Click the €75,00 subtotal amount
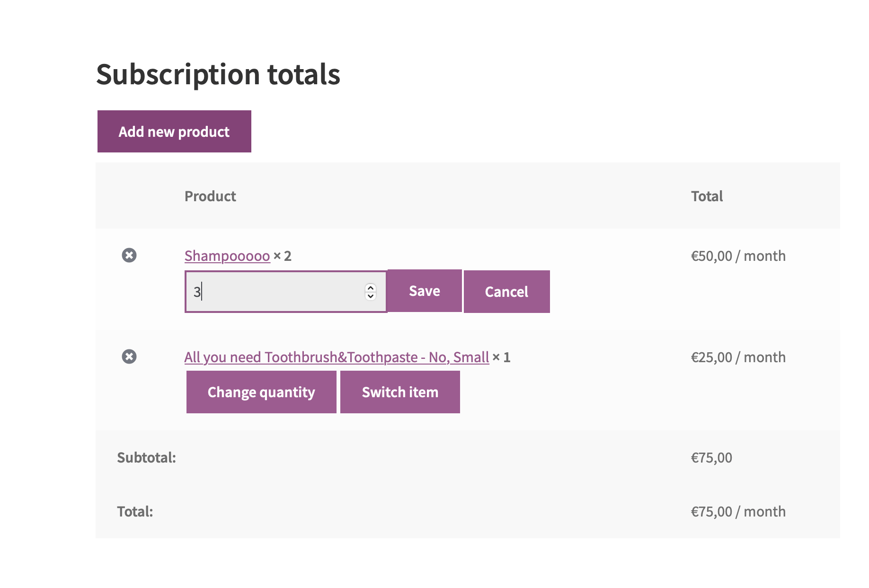This screenshot has width=869, height=588. tap(711, 457)
